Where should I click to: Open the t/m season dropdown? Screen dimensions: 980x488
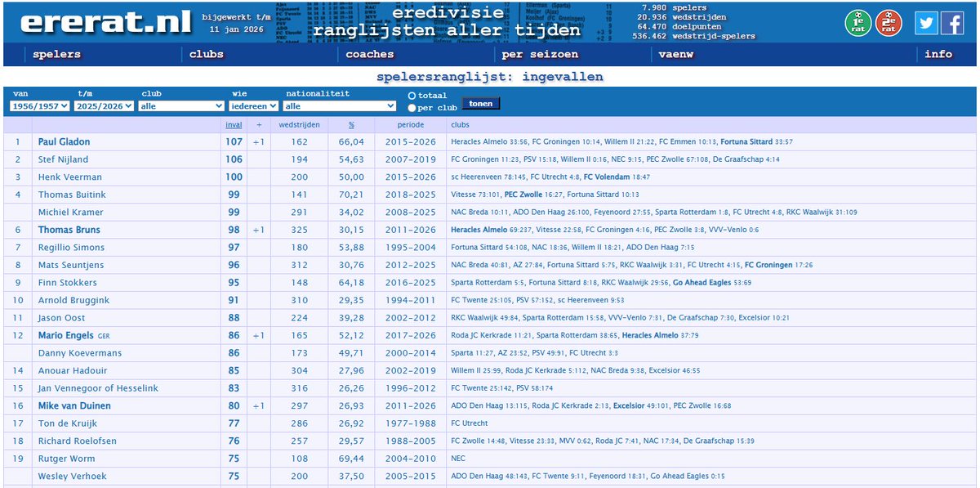[x=105, y=106]
